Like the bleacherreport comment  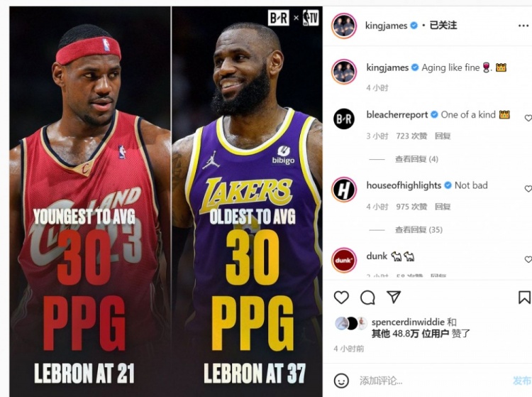(528, 118)
